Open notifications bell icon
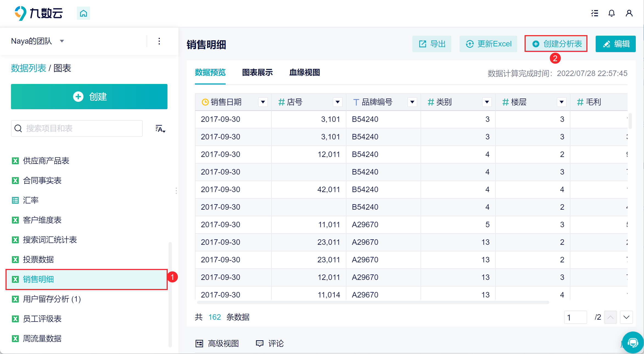Image resolution: width=644 pixels, height=354 pixels. (x=611, y=13)
